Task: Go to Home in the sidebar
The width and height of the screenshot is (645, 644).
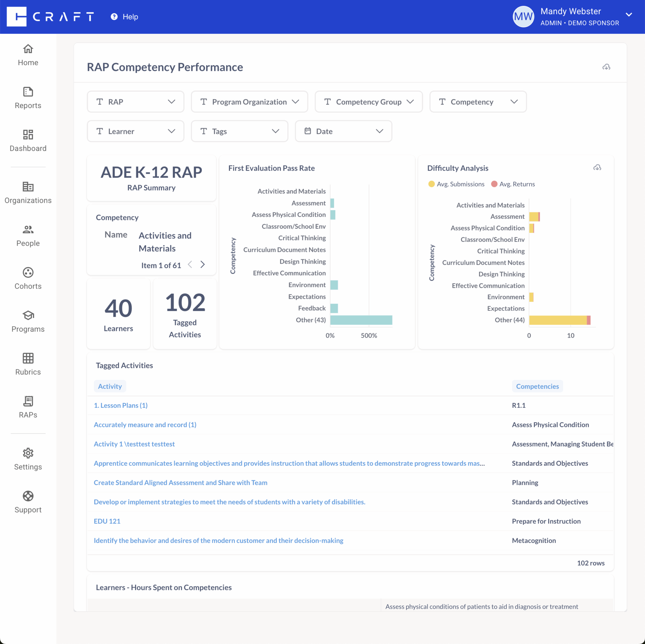Action: click(28, 55)
